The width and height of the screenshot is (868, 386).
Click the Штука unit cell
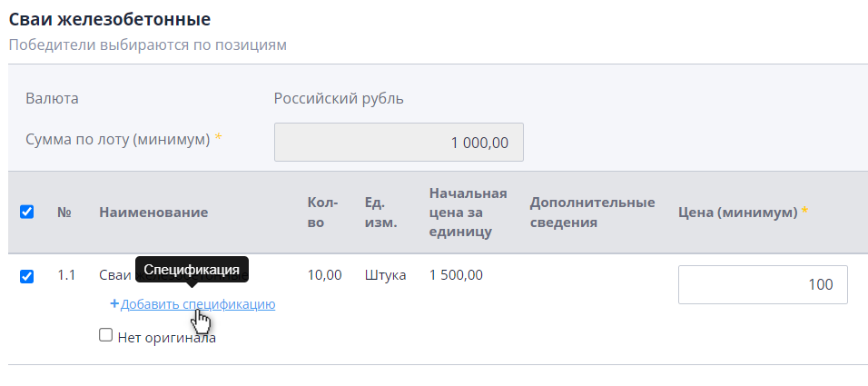click(385, 274)
